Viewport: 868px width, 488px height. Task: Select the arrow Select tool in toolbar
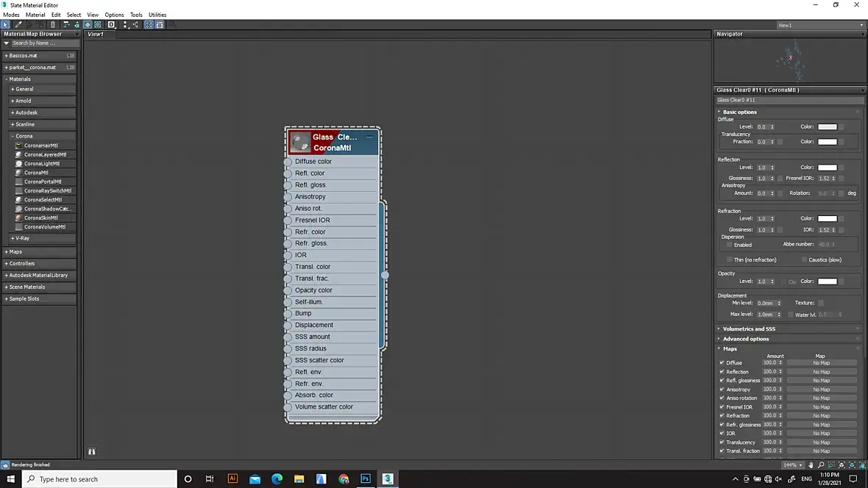click(x=6, y=25)
